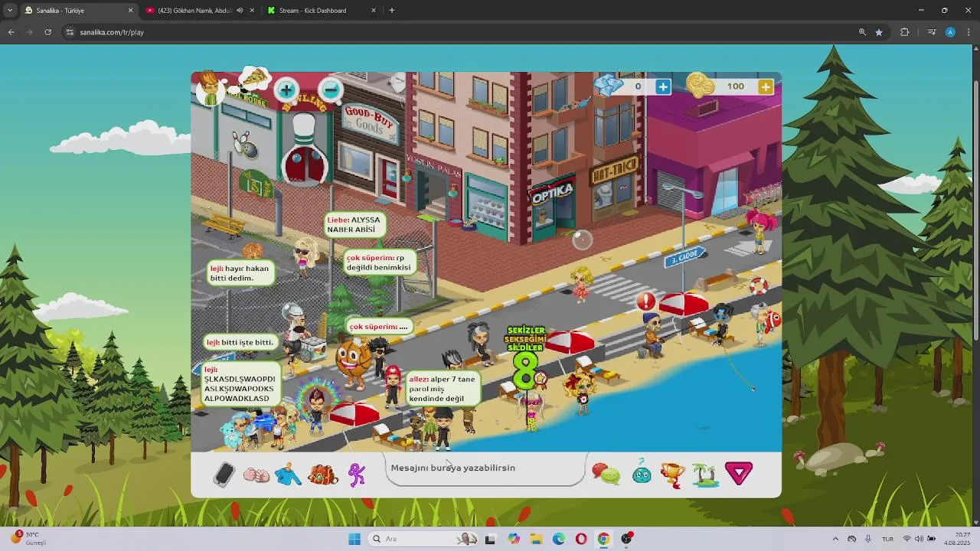Open the phone icon in game toolbar

pyautogui.click(x=224, y=474)
